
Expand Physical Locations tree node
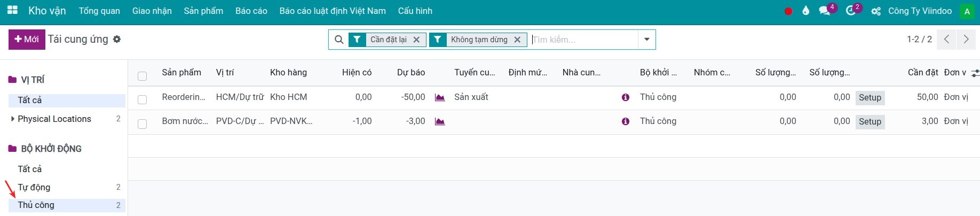[13, 119]
